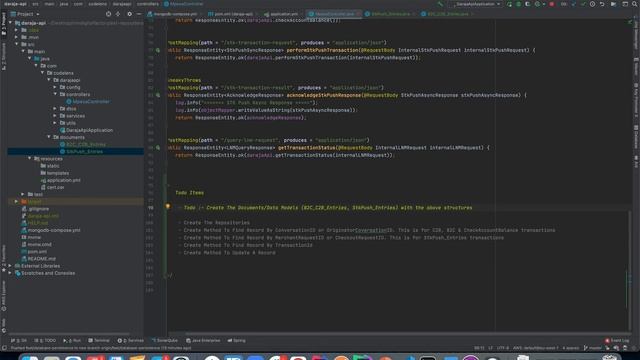This screenshot has height=360, width=640.
Task: Expand the utils package node
Action: pos(55,123)
